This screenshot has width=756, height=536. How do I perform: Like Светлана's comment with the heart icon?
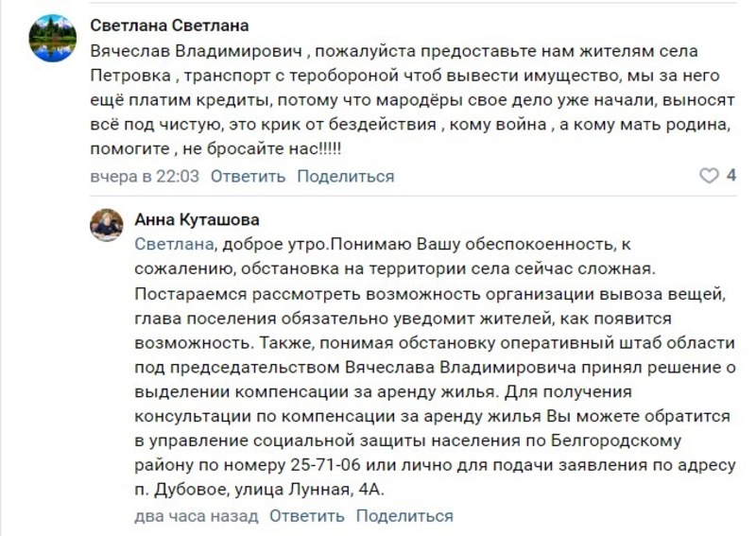point(709,176)
